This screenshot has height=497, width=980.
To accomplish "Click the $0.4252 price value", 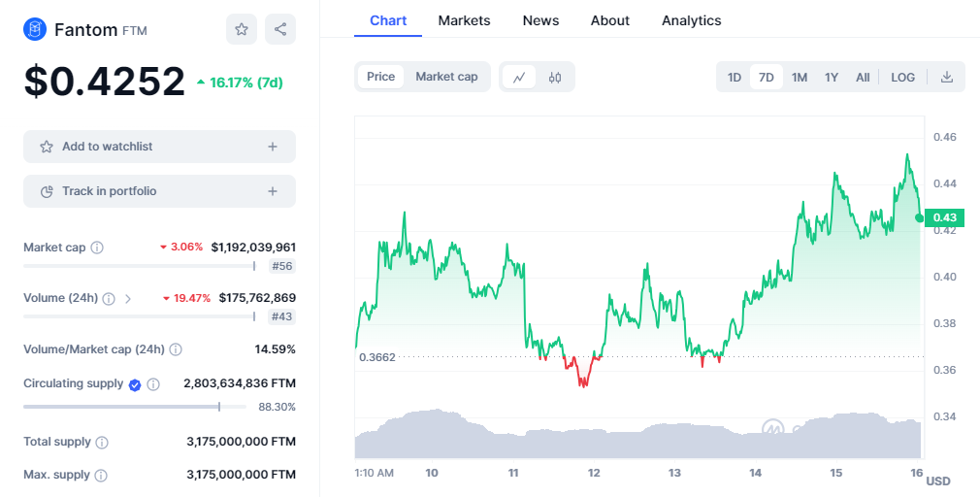I will point(105,82).
